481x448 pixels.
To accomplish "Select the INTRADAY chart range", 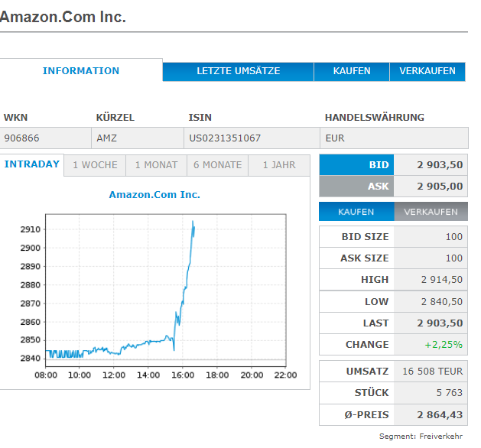I will point(32,164).
